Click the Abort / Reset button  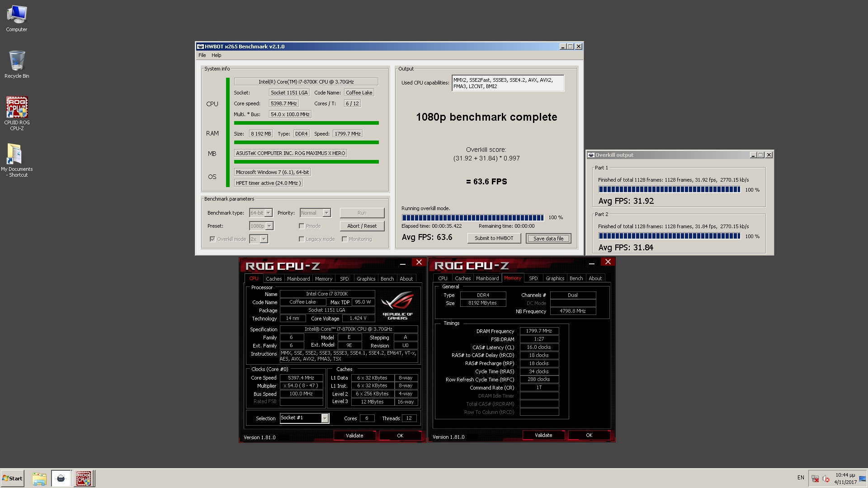click(x=362, y=226)
